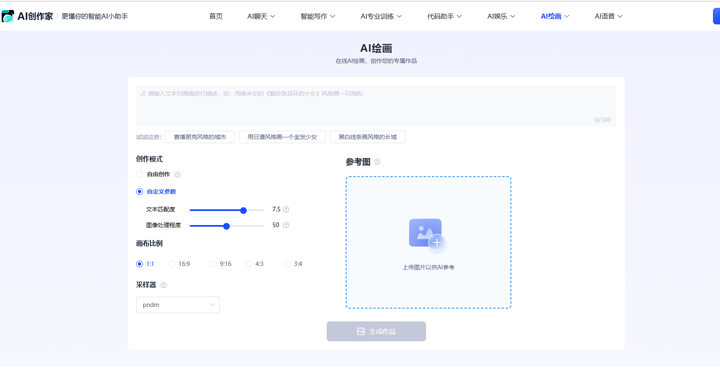Image resolution: width=720 pixels, height=381 pixels.
Task: Click the 7.5 文本匹配度 value
Action: coord(276,209)
